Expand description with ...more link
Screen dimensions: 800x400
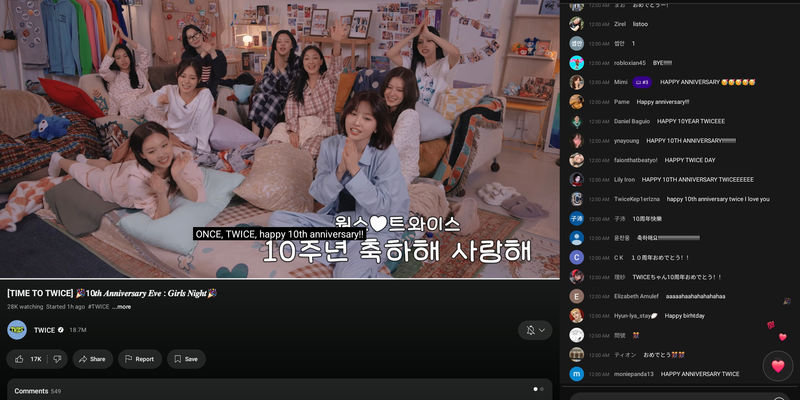pos(121,307)
